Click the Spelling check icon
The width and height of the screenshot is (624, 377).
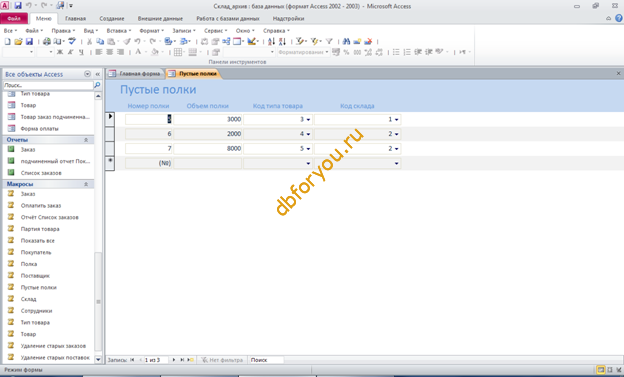point(72,41)
